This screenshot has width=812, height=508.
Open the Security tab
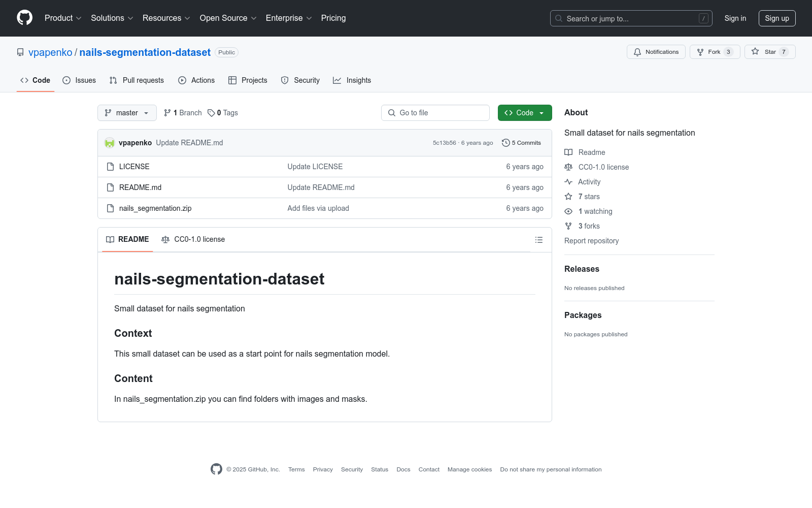coord(300,80)
